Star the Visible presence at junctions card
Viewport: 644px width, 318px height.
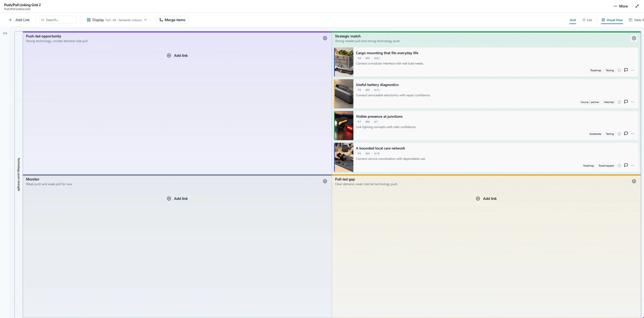(619, 134)
